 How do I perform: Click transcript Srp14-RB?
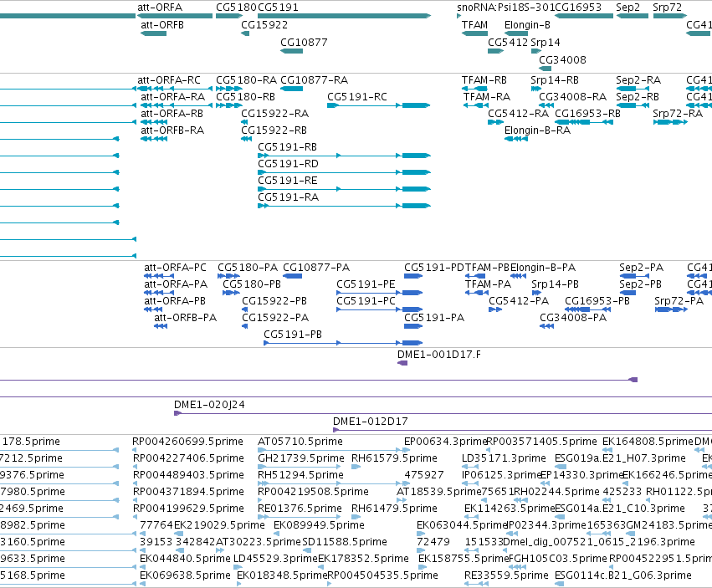coord(555,80)
